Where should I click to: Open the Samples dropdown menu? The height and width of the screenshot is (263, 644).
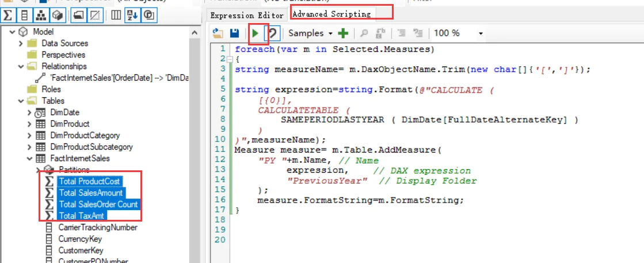[x=311, y=33]
